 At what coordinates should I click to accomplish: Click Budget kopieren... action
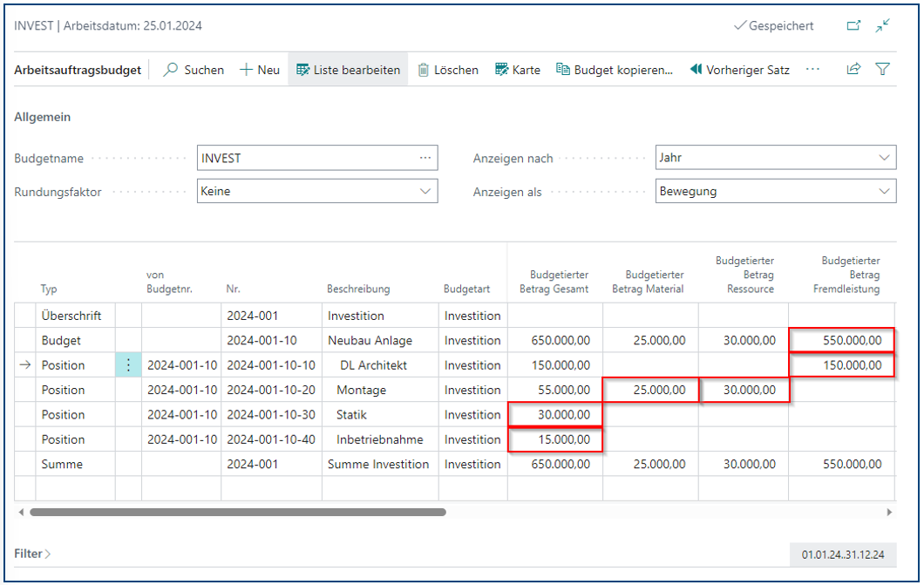point(614,70)
